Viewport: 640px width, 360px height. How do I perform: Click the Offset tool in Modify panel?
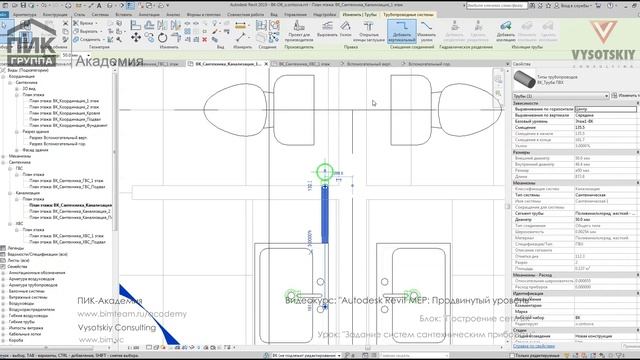pyautogui.click(x=149, y=25)
